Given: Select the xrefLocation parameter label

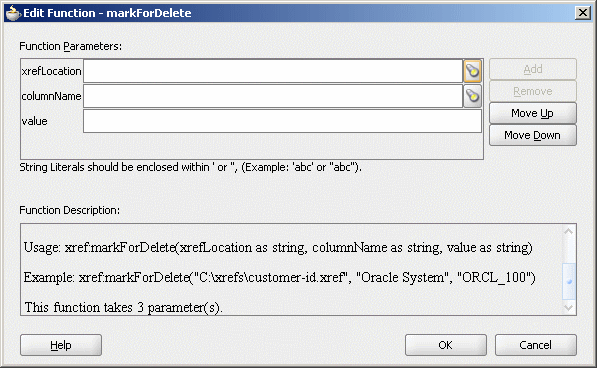Looking at the screenshot, I should tap(51, 71).
